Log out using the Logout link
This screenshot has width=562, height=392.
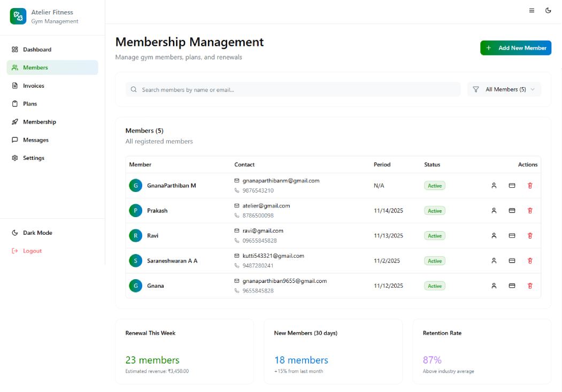click(x=32, y=251)
